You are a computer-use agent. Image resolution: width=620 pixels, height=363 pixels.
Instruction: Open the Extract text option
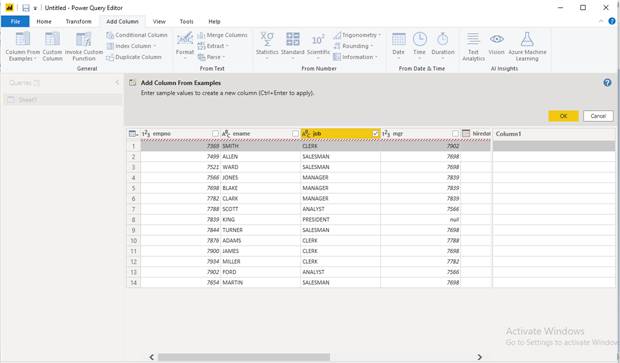click(213, 46)
